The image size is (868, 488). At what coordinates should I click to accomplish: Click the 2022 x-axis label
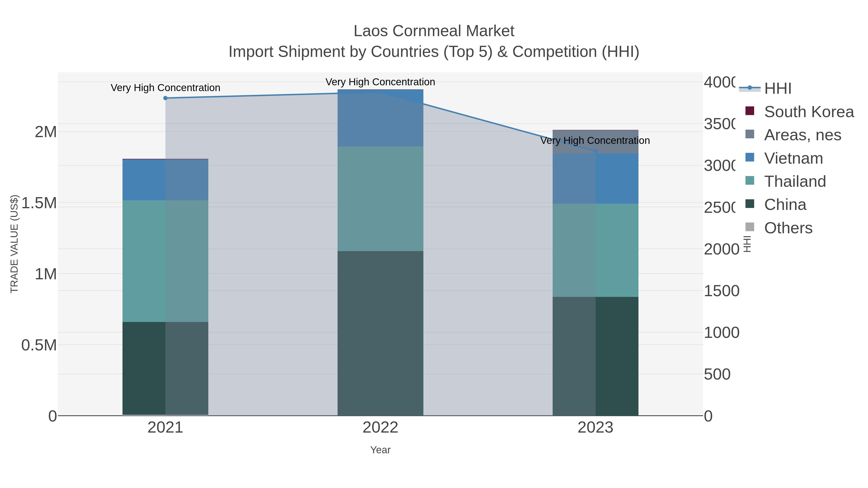coord(380,428)
